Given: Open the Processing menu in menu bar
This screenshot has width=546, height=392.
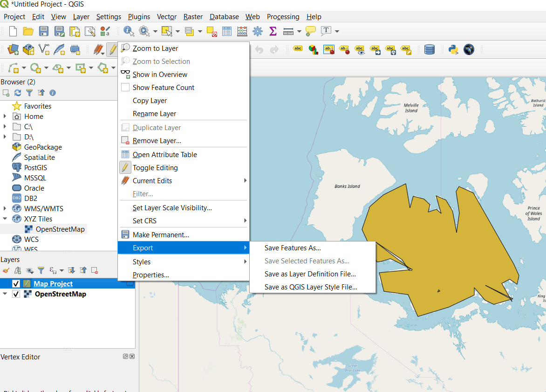Looking at the screenshot, I should click(283, 17).
